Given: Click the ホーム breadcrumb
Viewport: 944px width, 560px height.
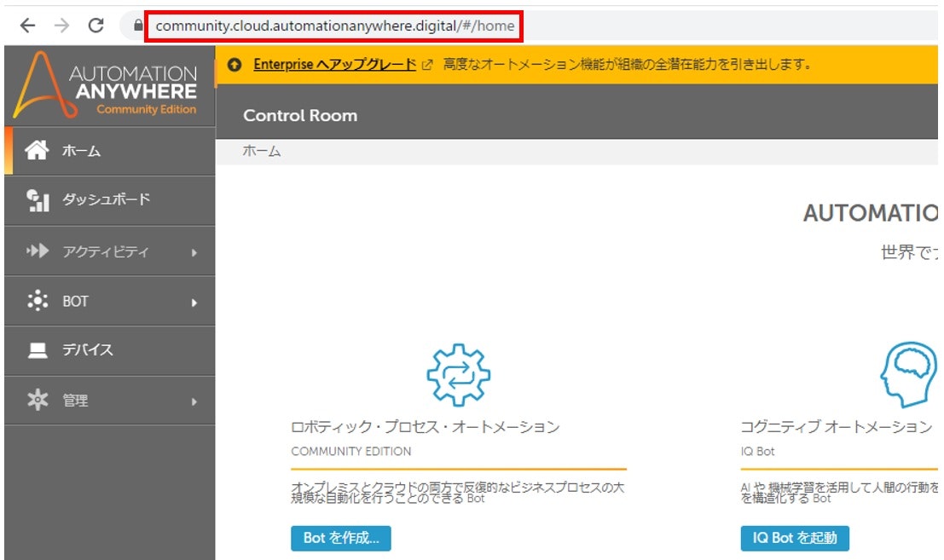Looking at the screenshot, I should pyautogui.click(x=261, y=151).
